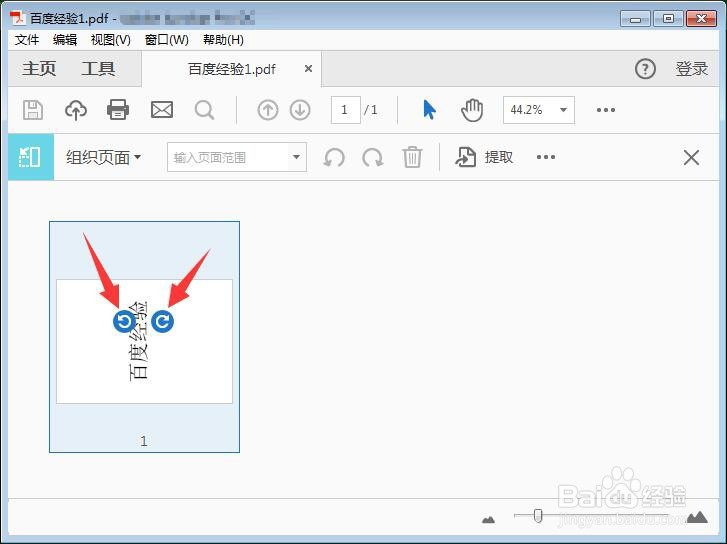Rotate clockwise in organize toolbar
The width and height of the screenshot is (727, 544).
(x=373, y=157)
